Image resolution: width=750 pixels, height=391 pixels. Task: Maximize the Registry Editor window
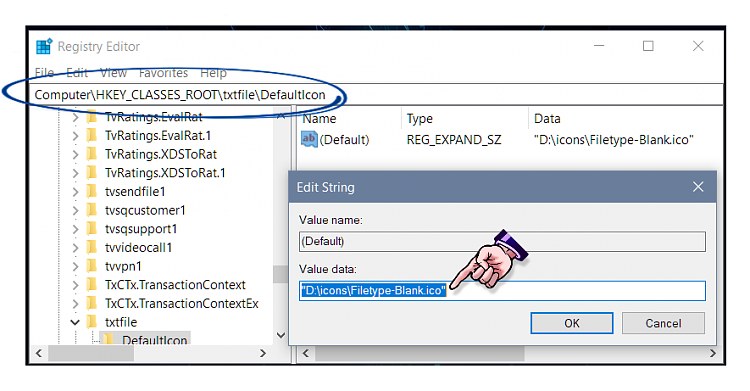click(x=648, y=46)
